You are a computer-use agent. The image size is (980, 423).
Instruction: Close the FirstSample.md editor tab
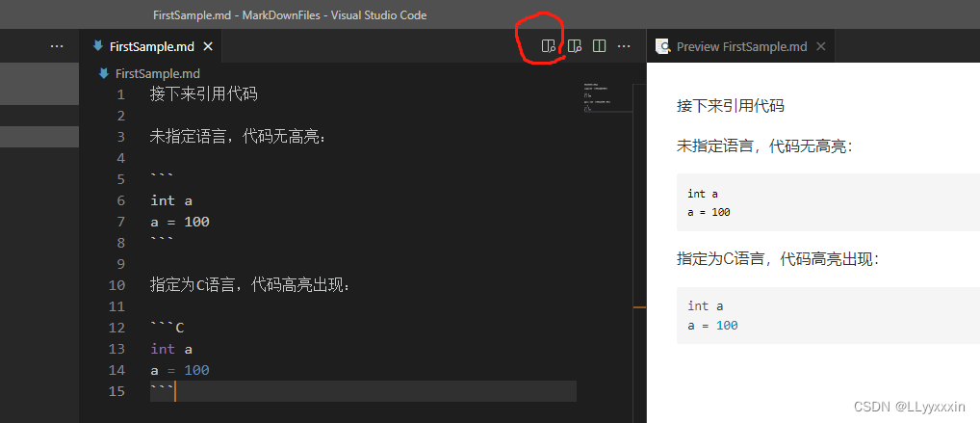click(208, 46)
